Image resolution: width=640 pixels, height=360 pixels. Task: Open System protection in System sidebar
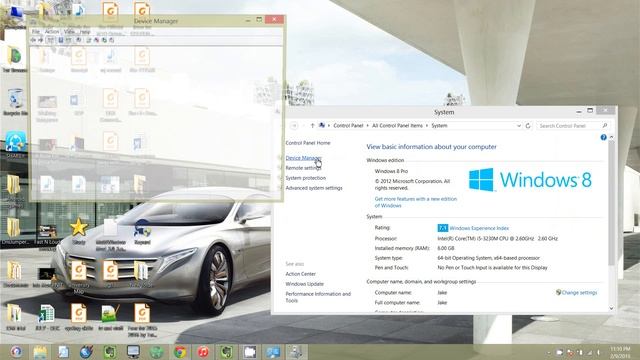(x=306, y=178)
